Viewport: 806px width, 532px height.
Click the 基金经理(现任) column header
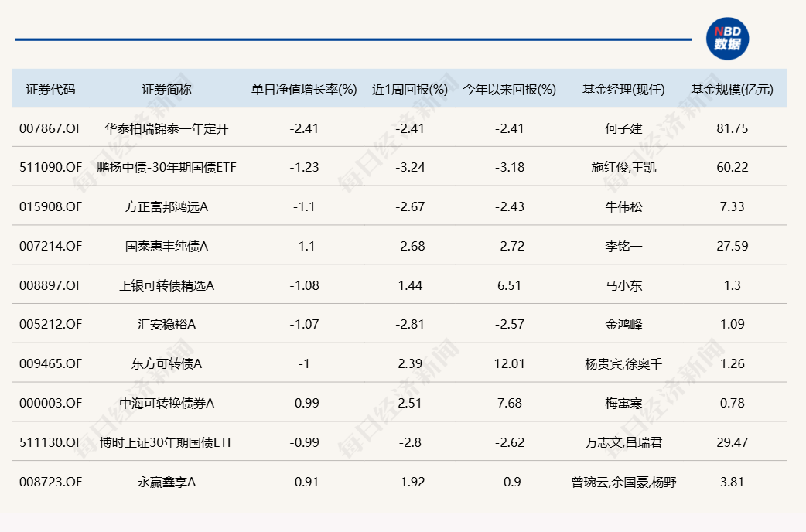click(623, 89)
